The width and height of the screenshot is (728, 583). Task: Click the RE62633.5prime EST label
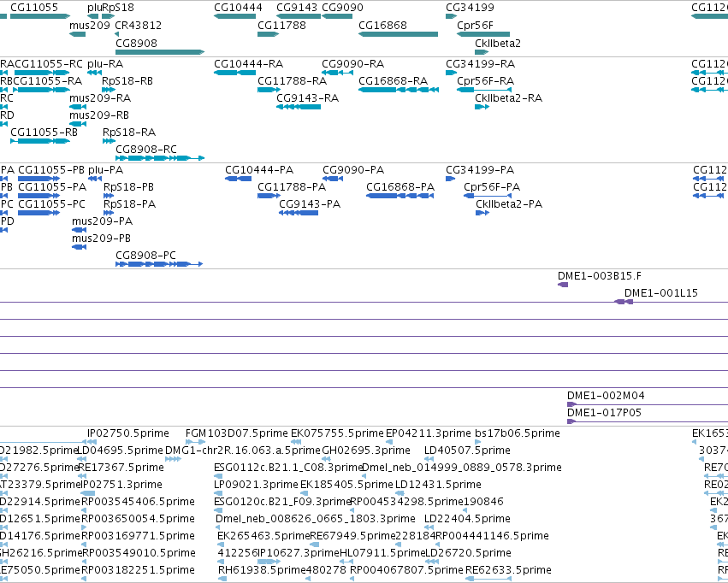coord(508,570)
